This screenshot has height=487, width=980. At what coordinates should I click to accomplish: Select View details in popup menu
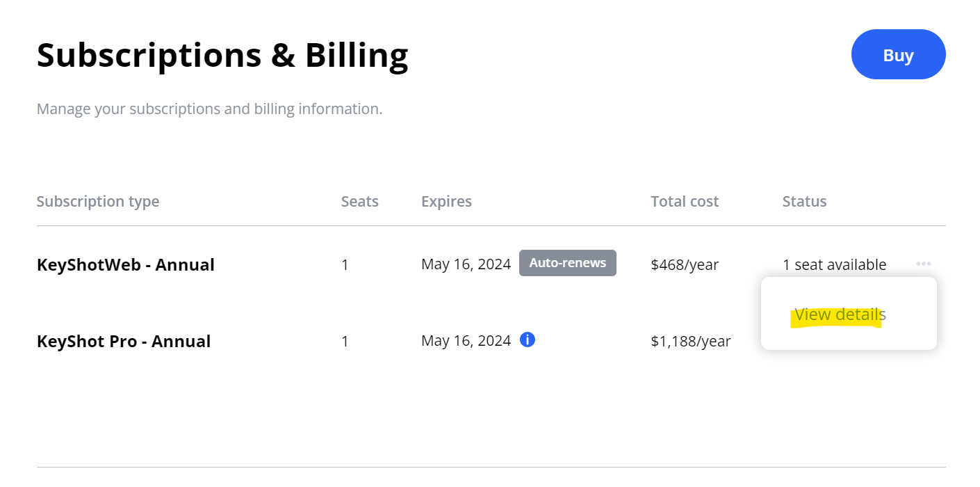tap(840, 314)
